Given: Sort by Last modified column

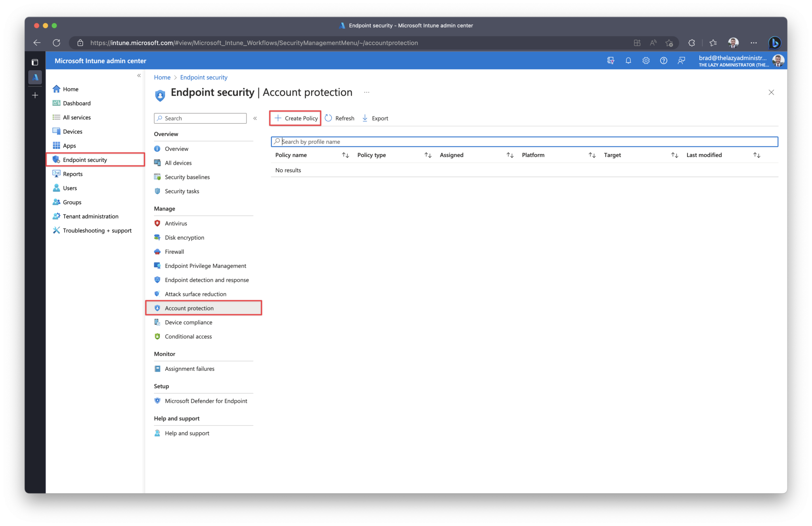Looking at the screenshot, I should click(756, 155).
